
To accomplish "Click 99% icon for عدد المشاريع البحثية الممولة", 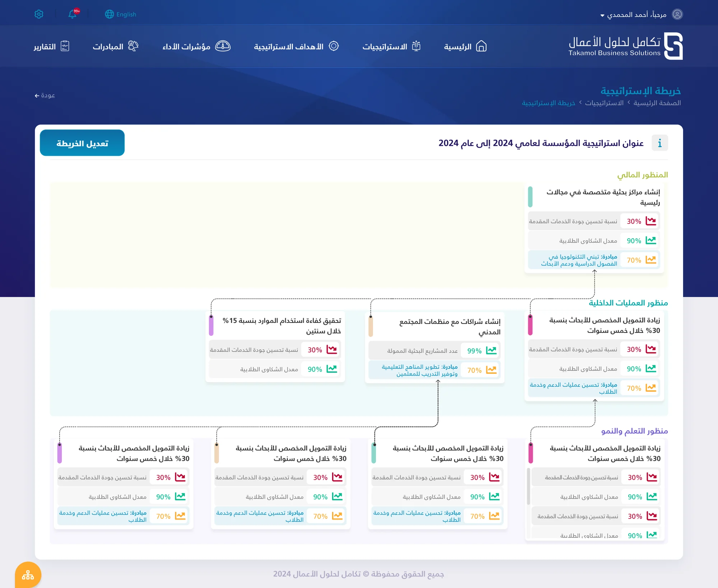I will click(x=491, y=351).
